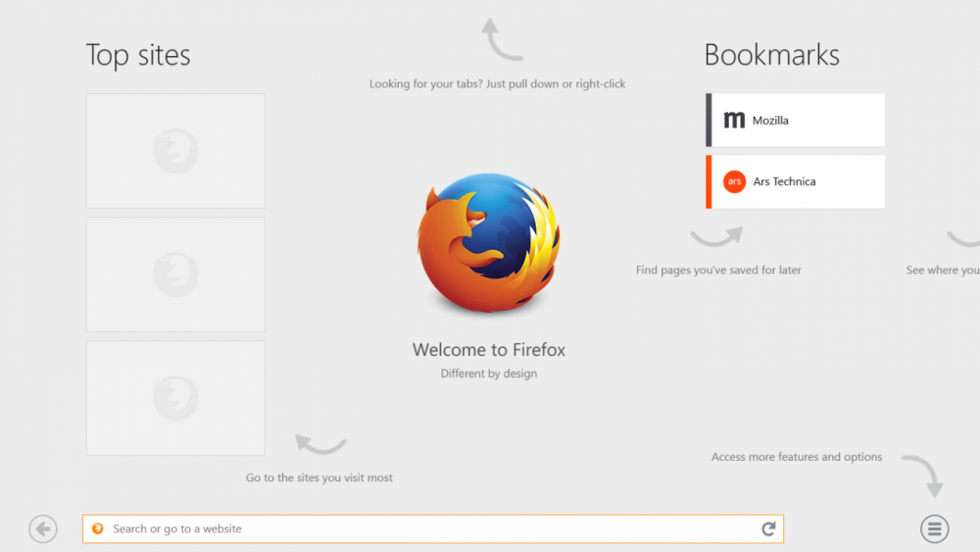Open the Ars Technica bookmark label
This screenshot has height=552, width=980.
784,181
